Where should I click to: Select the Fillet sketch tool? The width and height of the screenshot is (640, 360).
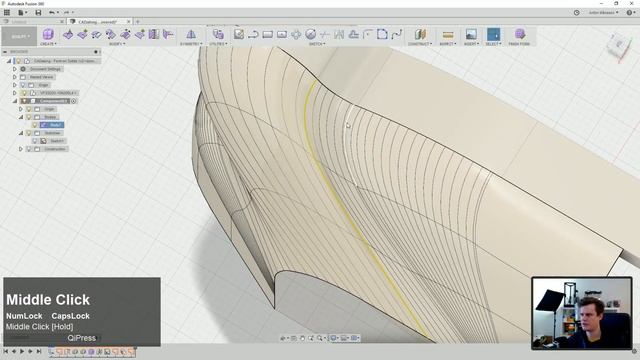click(x=368, y=34)
